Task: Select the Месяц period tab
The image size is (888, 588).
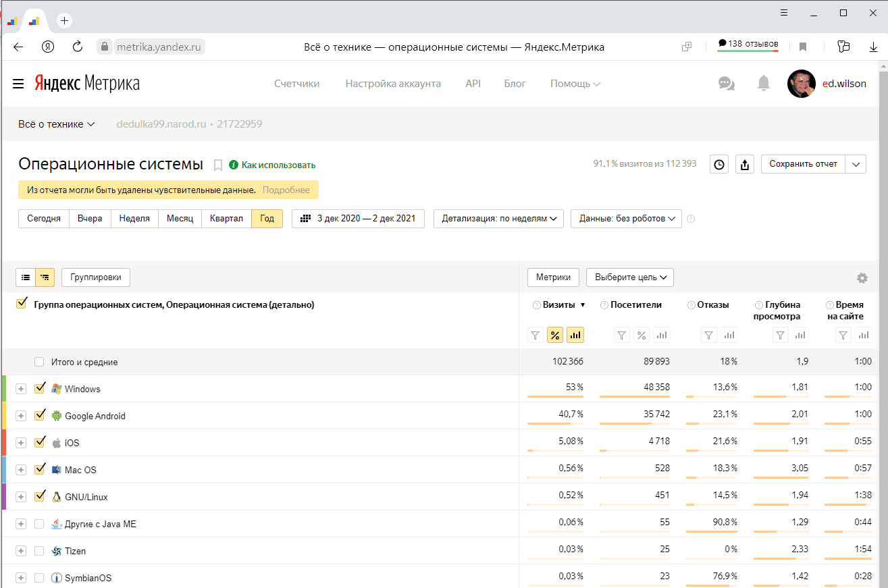Action: [180, 219]
